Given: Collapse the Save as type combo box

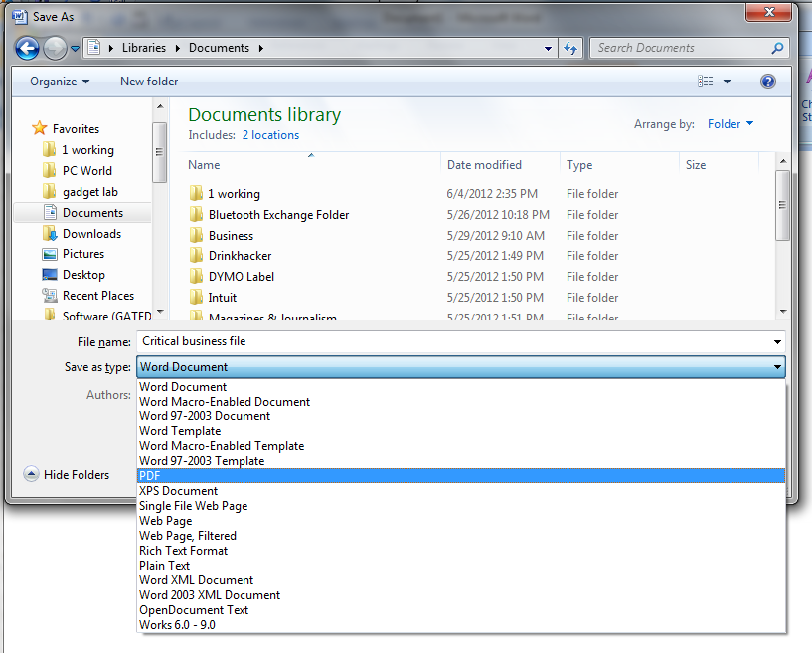Looking at the screenshot, I should point(776,367).
